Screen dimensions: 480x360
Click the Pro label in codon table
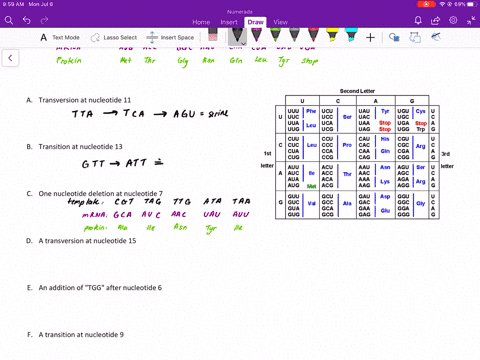[347, 145]
